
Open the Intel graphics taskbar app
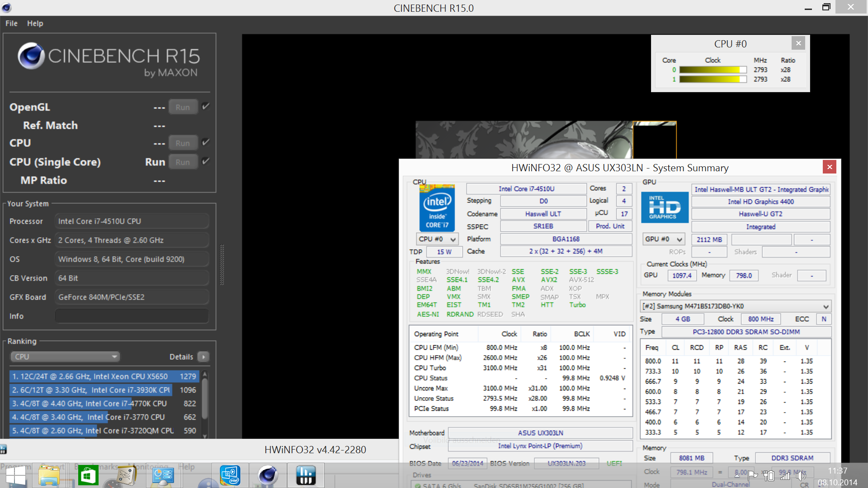230,475
